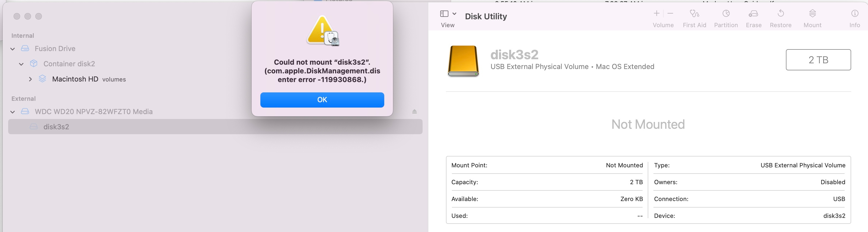Collapse the WDC WD20 Media disclosure arrow
This screenshot has width=868, height=232.
pos(13,112)
